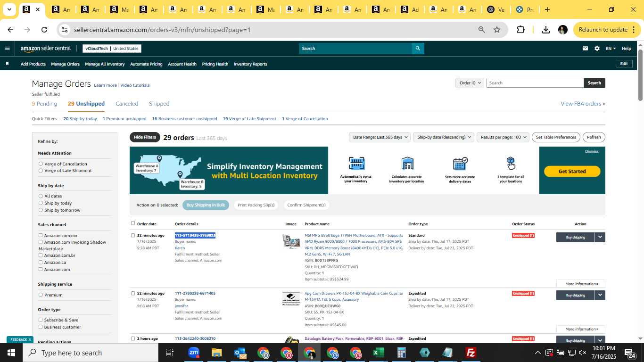This screenshot has width=644, height=362.
Task: Open browser extensions puzzle icon
Action: 520,30
